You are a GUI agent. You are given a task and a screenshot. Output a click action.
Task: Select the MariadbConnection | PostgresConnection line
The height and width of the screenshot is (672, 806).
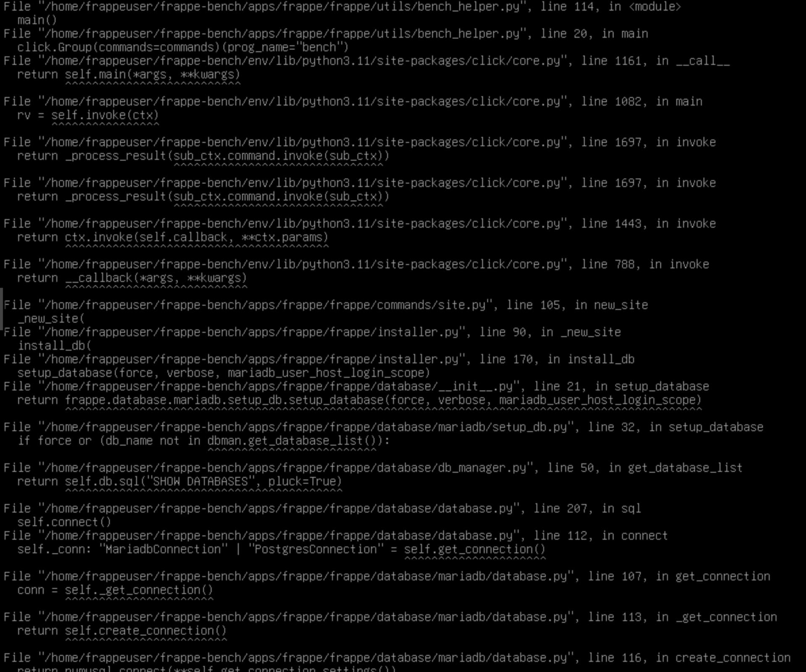[x=281, y=549]
